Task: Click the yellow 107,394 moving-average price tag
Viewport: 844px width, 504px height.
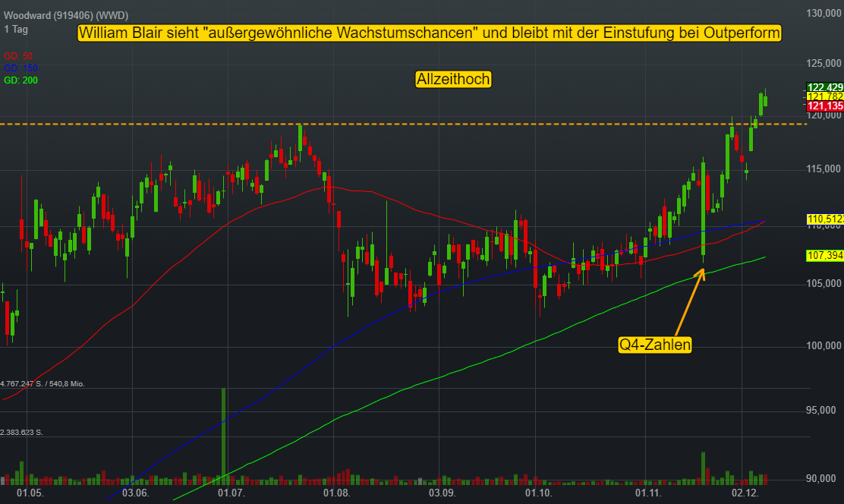Action: [x=825, y=255]
